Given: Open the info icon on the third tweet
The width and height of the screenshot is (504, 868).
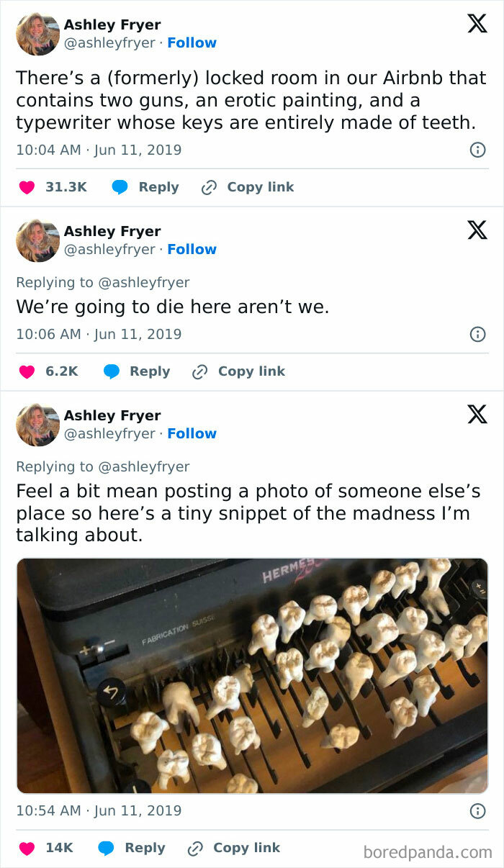Looking at the screenshot, I should tap(477, 810).
